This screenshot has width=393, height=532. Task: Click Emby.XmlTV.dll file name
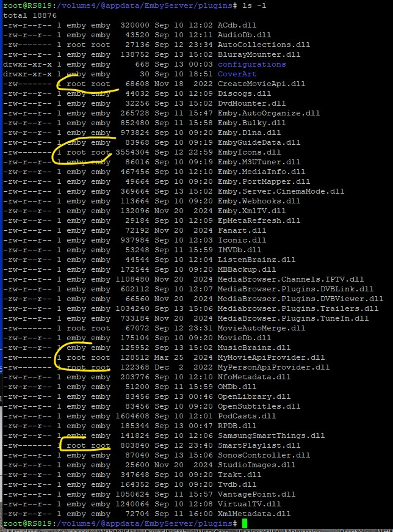point(251,211)
